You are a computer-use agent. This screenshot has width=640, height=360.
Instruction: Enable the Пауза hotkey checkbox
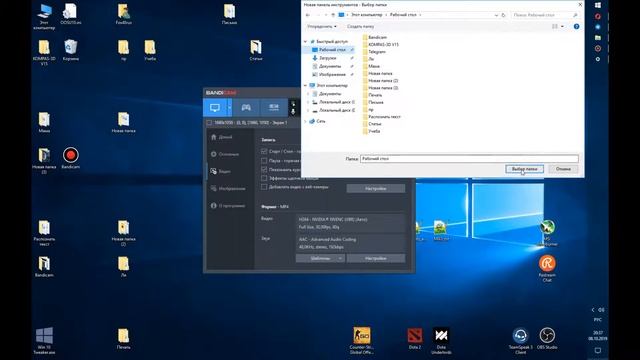(264, 160)
